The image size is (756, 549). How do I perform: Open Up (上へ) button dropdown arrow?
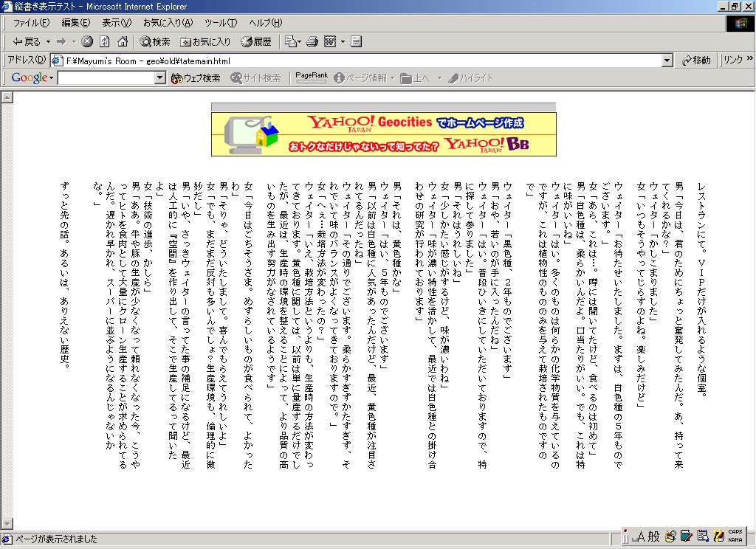[x=439, y=78]
